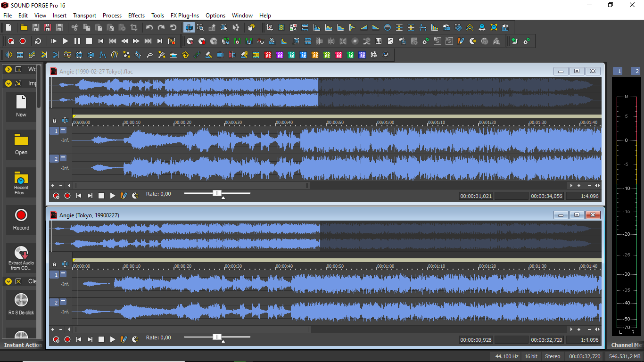Click the Crop icon in the toolbar
Image resolution: width=644 pixels, height=362 pixels.
(x=134, y=27)
